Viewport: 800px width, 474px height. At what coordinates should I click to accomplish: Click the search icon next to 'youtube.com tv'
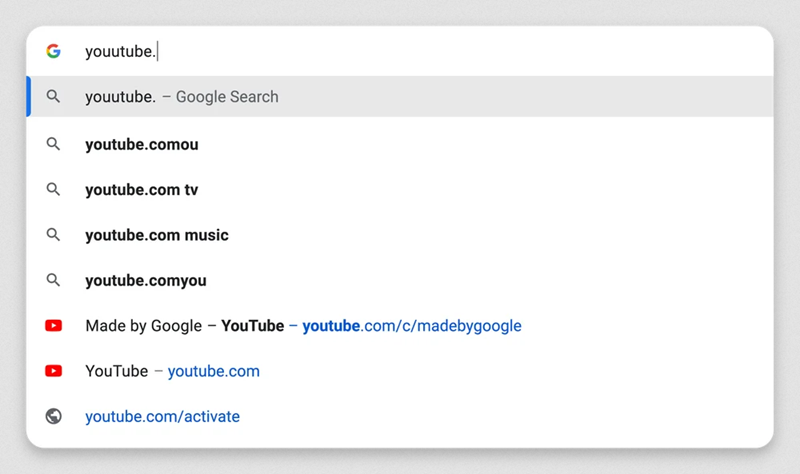(x=54, y=190)
